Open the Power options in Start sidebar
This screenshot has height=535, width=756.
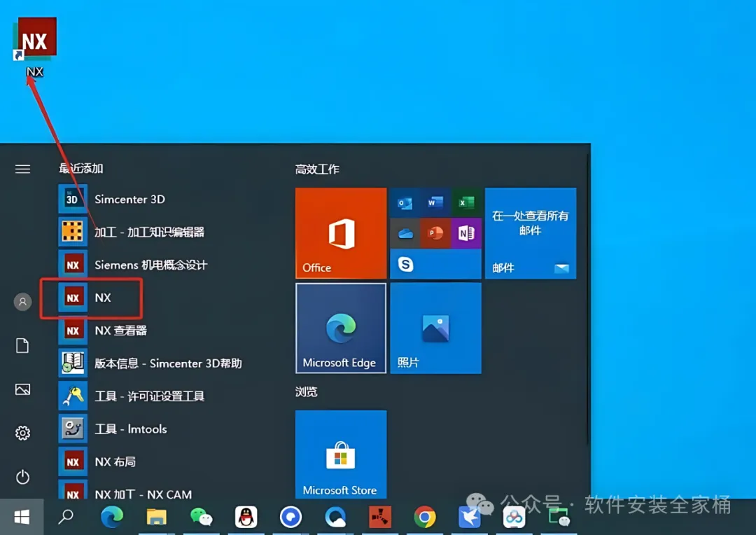coord(22,477)
